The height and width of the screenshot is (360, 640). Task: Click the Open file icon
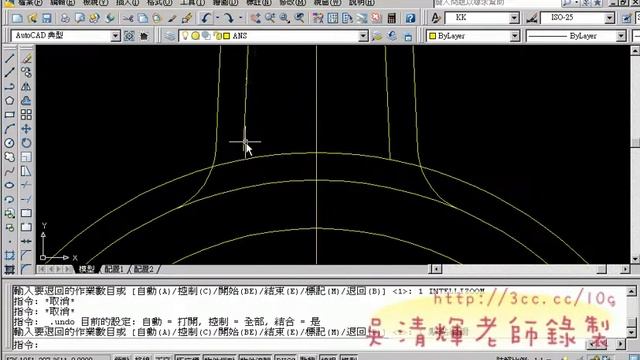pos(32,18)
